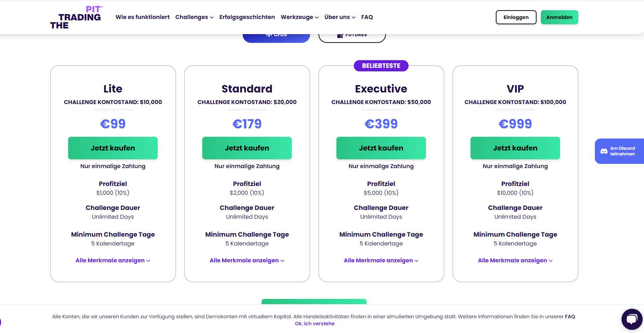Click the Discord icon on side tab

pyautogui.click(x=604, y=151)
